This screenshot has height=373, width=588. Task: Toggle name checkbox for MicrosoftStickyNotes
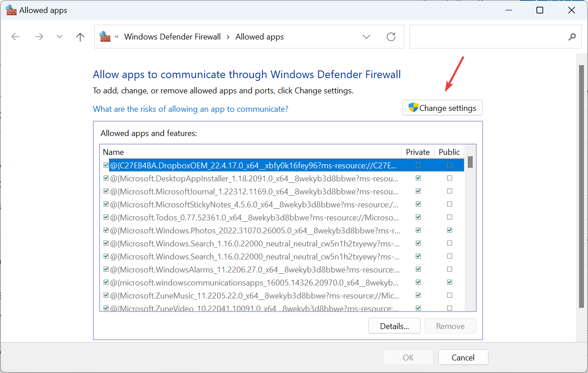click(x=106, y=204)
